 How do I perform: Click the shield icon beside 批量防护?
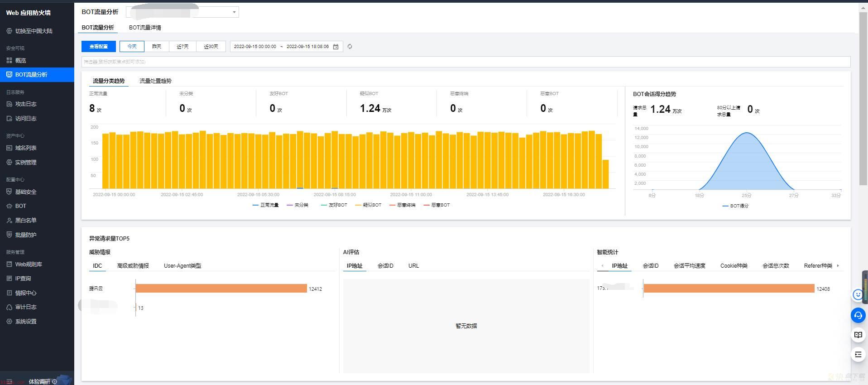coord(9,235)
